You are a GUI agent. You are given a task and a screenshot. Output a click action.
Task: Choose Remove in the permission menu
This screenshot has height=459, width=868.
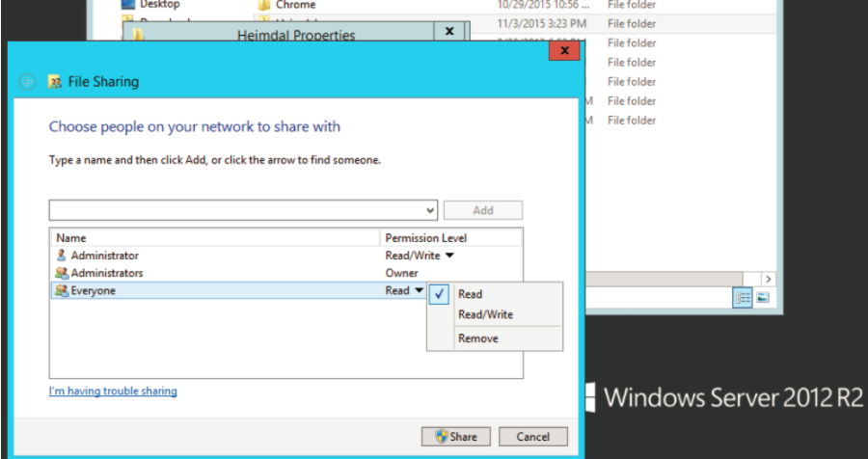point(495,338)
